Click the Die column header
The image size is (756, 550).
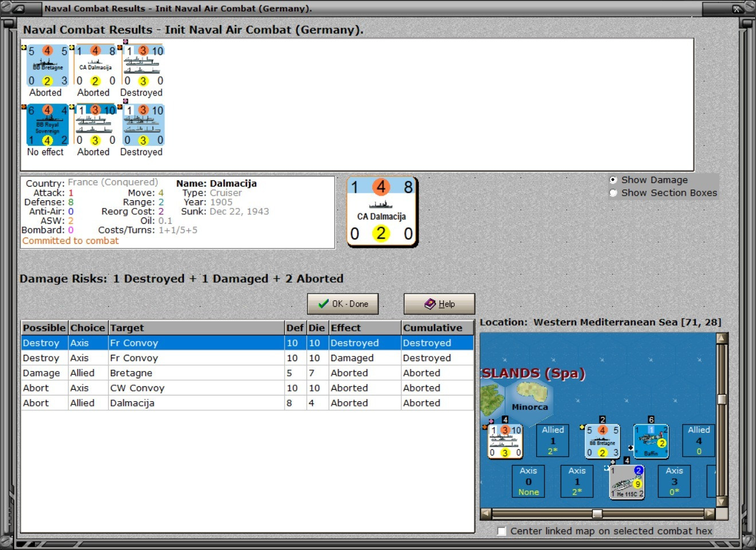click(317, 328)
